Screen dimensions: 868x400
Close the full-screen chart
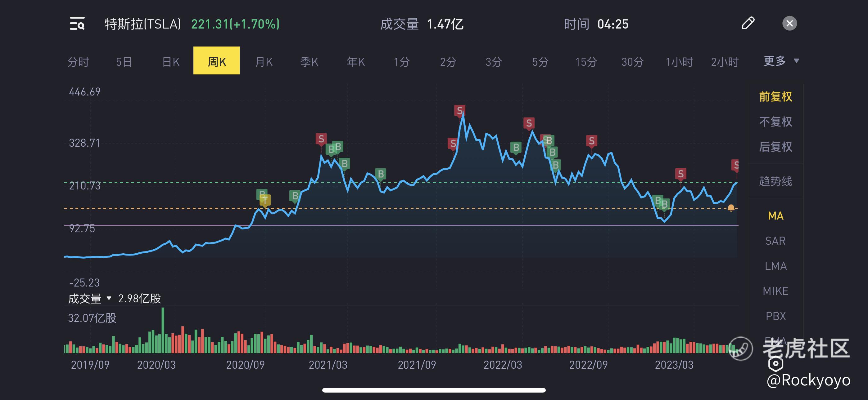click(789, 23)
